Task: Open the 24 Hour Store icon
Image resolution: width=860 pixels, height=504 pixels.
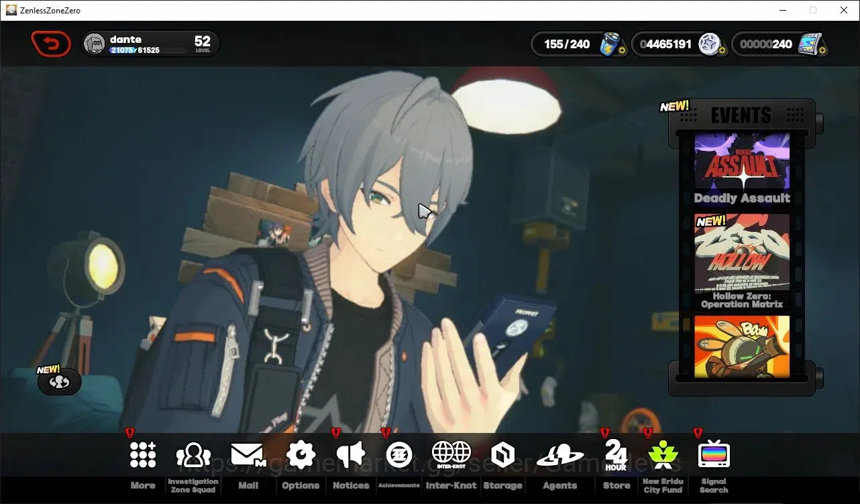Action: pyautogui.click(x=616, y=455)
